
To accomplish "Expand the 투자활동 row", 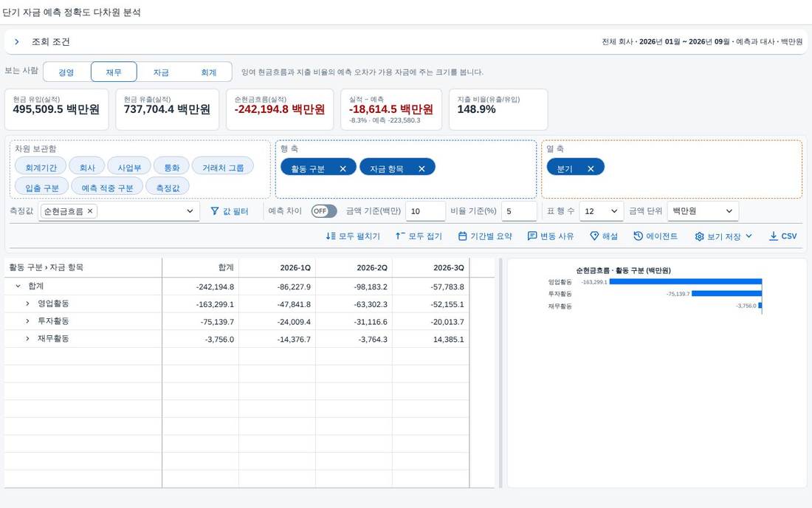I will click(x=27, y=321).
